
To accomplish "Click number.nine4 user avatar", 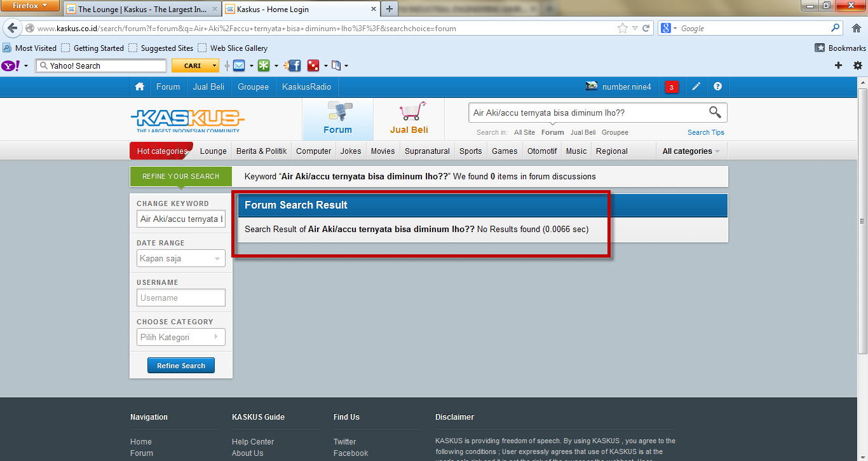I will [x=592, y=86].
